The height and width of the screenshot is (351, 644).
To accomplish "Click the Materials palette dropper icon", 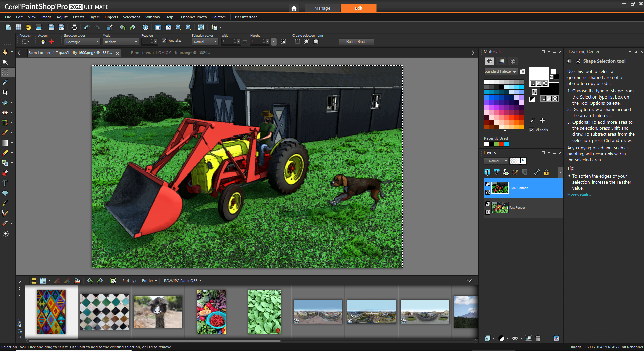I will 532,120.
